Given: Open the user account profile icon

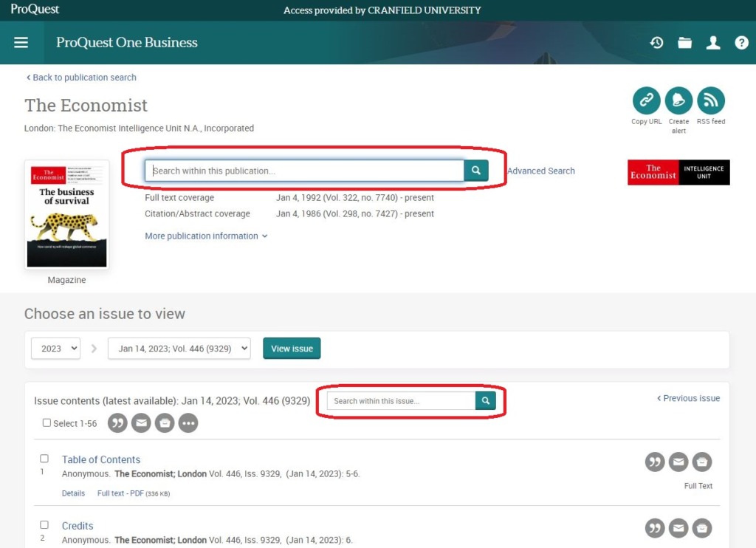Looking at the screenshot, I should coord(713,43).
